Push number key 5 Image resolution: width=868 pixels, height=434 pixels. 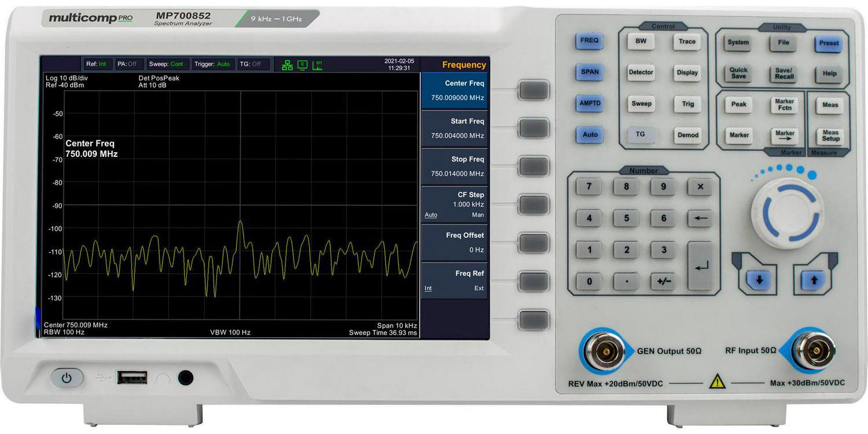pyautogui.click(x=626, y=219)
